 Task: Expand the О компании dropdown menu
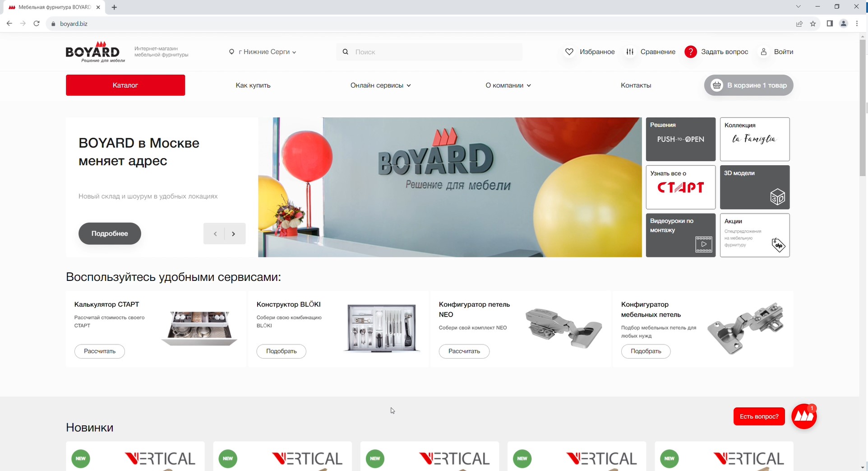508,85
